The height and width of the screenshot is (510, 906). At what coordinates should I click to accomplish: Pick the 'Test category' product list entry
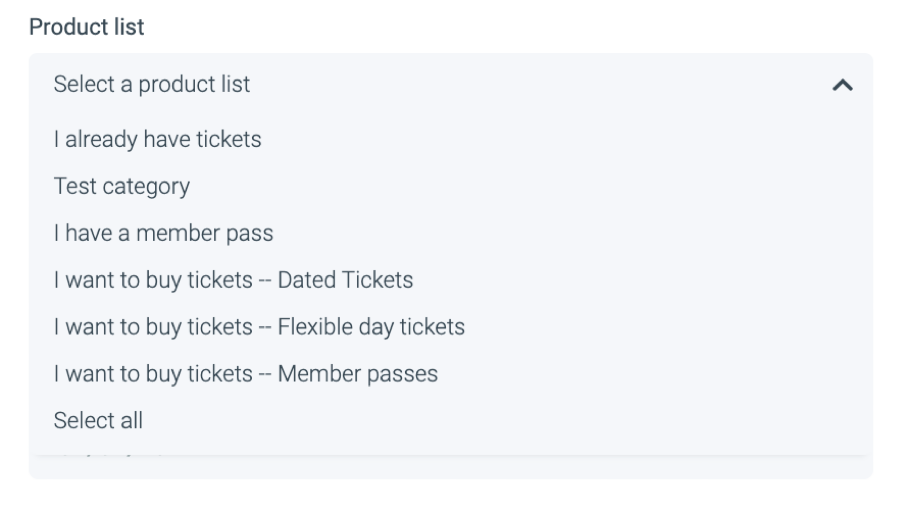(122, 186)
